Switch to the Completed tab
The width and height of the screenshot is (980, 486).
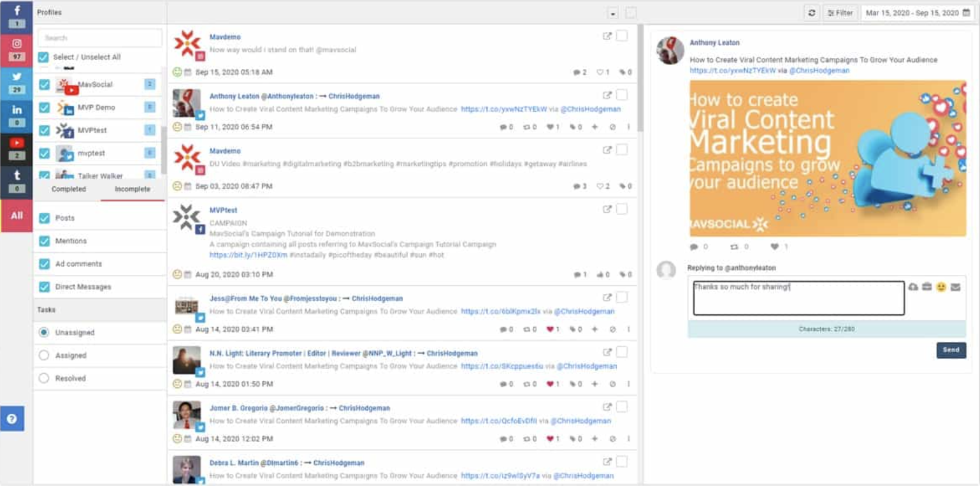coord(68,189)
